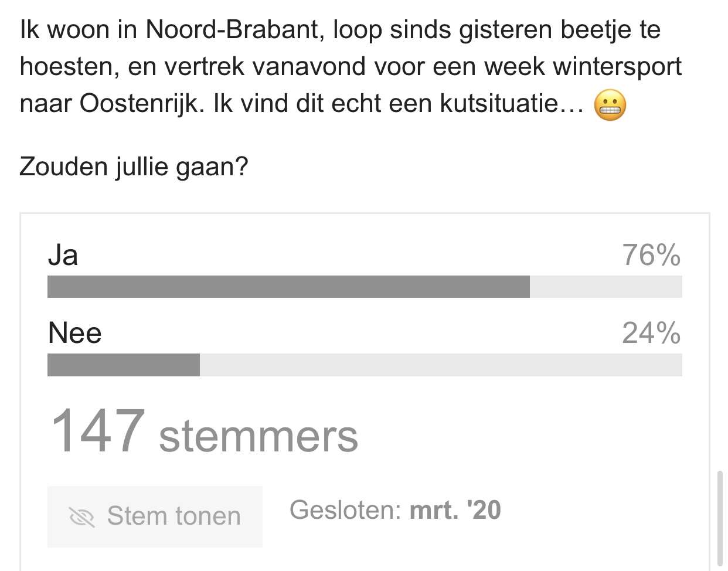Click the empty part of Ja bar

pyautogui.click(x=606, y=287)
